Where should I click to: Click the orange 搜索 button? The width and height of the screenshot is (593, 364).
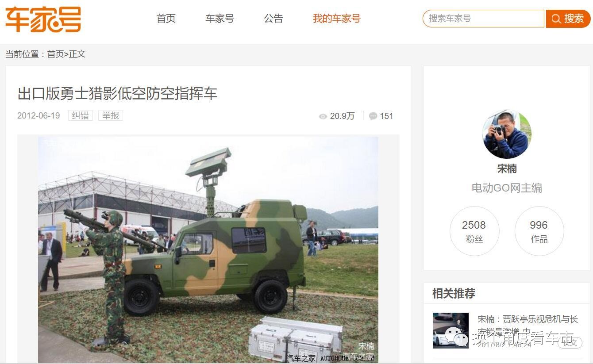(x=568, y=19)
